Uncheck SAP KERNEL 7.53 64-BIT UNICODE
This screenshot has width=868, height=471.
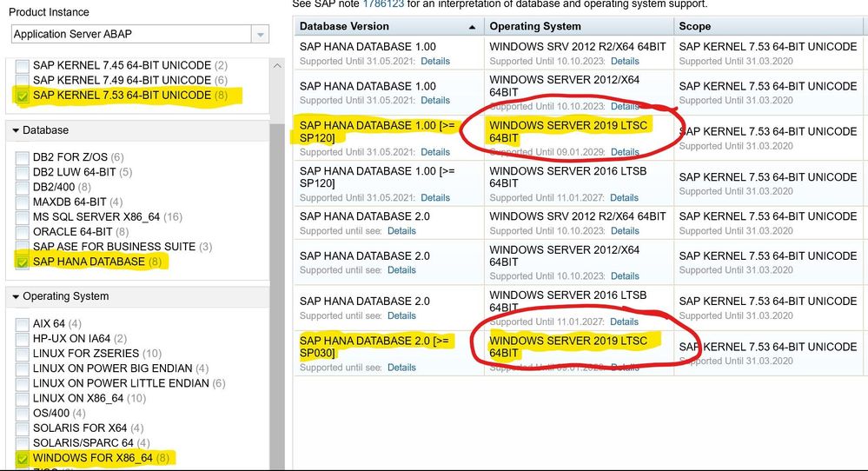22,96
